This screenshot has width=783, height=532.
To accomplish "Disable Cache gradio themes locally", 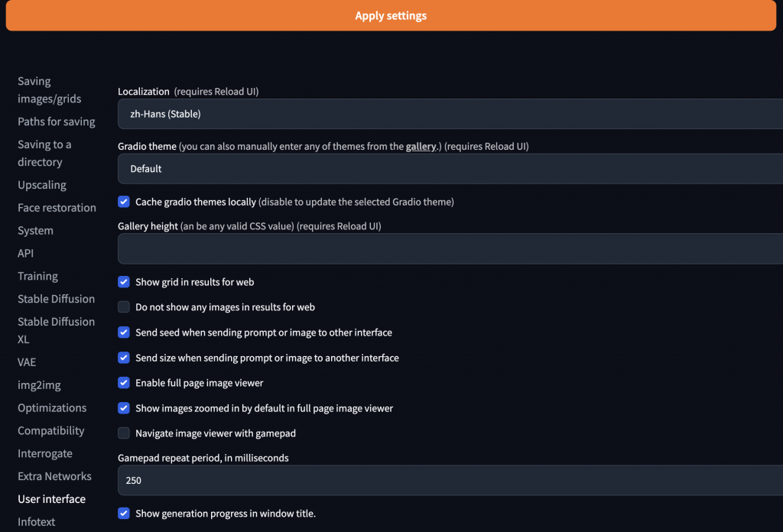I will pos(124,202).
